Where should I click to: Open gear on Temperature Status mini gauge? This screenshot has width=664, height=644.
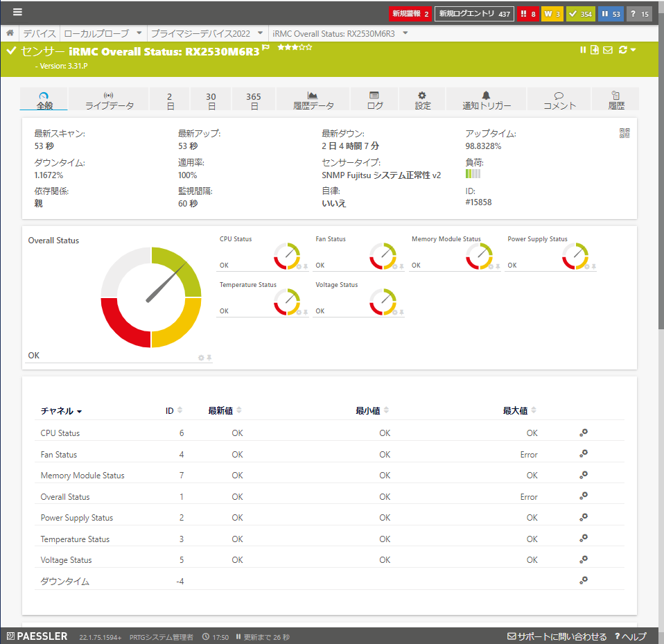pos(299,313)
